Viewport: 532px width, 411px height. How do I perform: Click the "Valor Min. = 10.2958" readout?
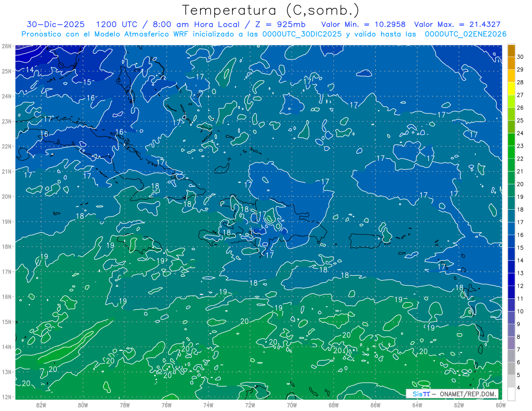(x=364, y=24)
